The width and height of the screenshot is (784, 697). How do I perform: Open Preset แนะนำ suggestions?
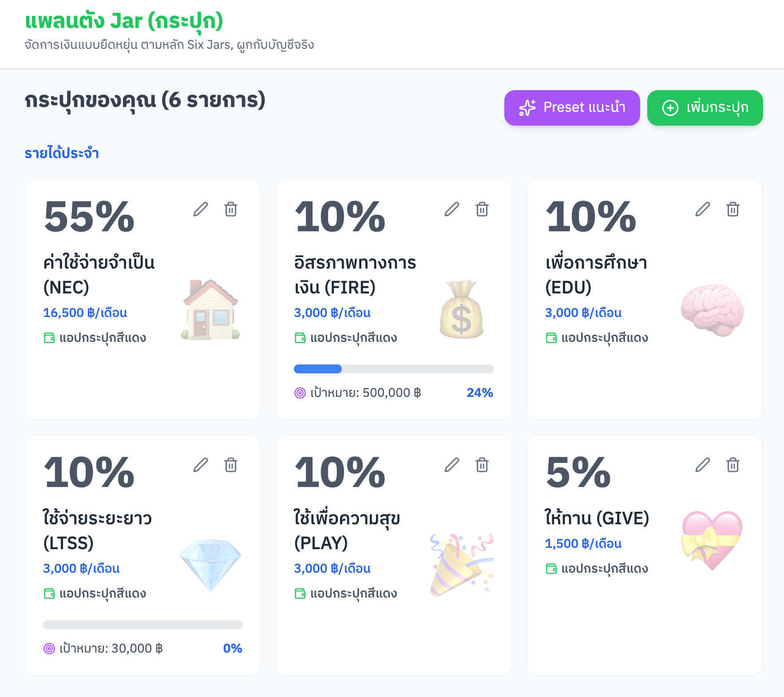pos(572,107)
